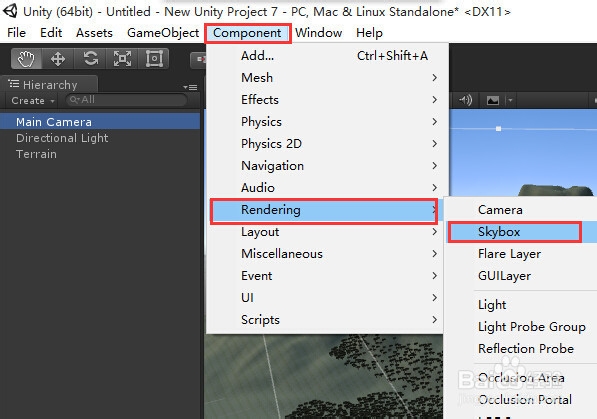Open the effects dropdown arrow beside image icon
The height and width of the screenshot is (419, 597).
(x=510, y=101)
